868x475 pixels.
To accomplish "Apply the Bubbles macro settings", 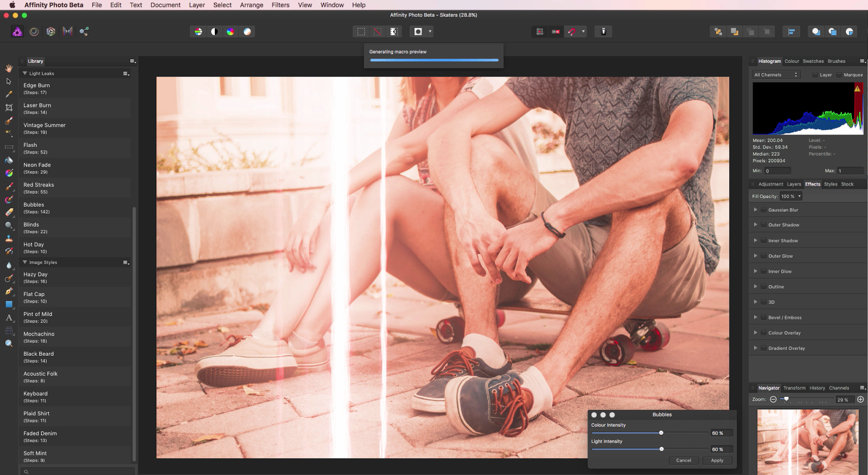I will 717,460.
